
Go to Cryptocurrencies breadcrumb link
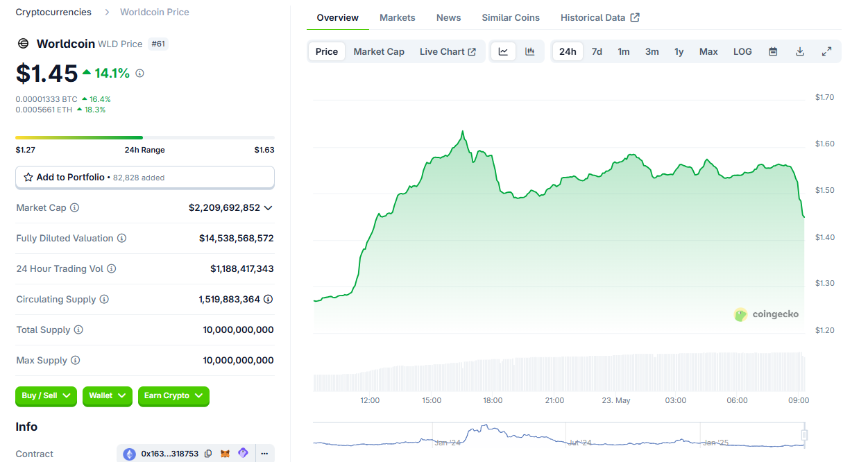pos(53,12)
